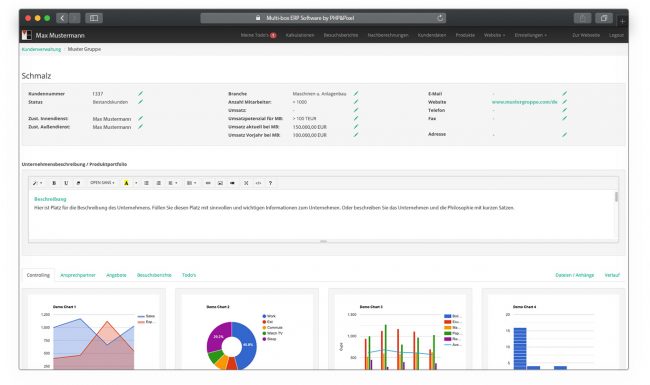Open the insert table dropdown
This screenshot has height=385, width=650.
[x=191, y=183]
